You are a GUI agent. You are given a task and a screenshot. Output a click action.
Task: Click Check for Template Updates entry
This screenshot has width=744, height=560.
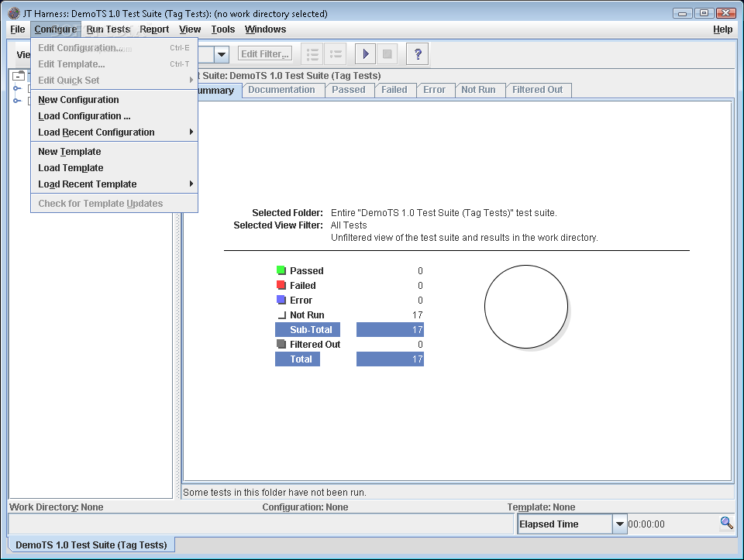[x=115, y=204]
